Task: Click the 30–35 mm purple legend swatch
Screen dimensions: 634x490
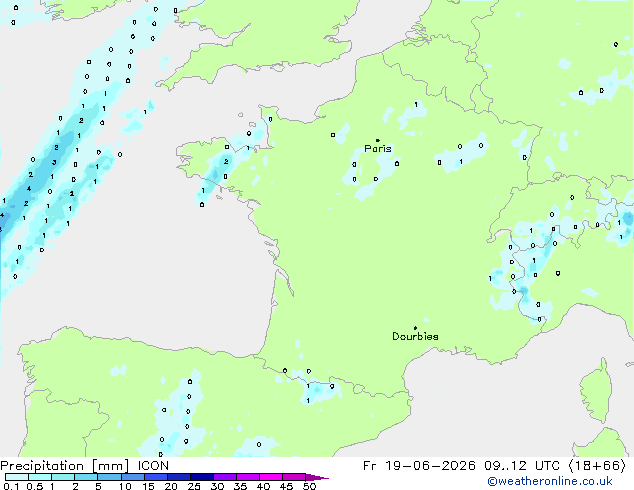Action: point(225,477)
